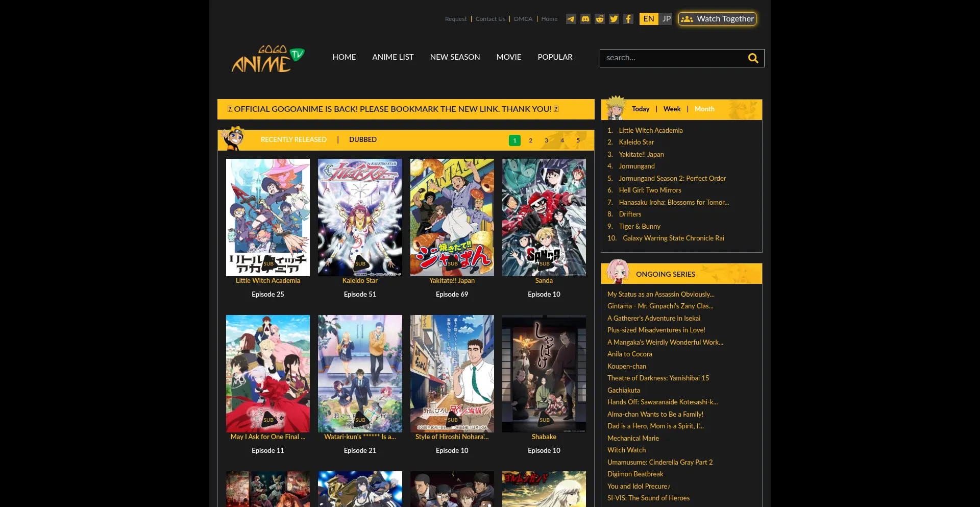Click the top Home link near DMCA

[549, 19]
